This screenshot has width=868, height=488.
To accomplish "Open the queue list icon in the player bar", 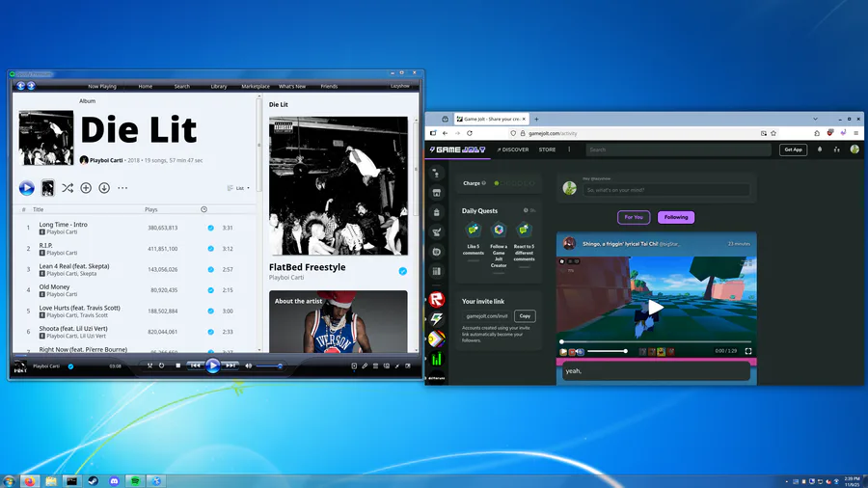I will click(x=375, y=366).
